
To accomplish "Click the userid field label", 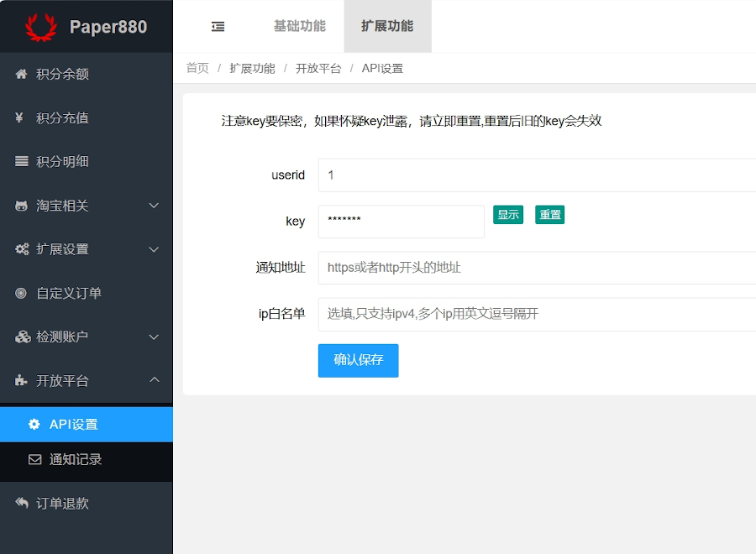I will pos(288,175).
